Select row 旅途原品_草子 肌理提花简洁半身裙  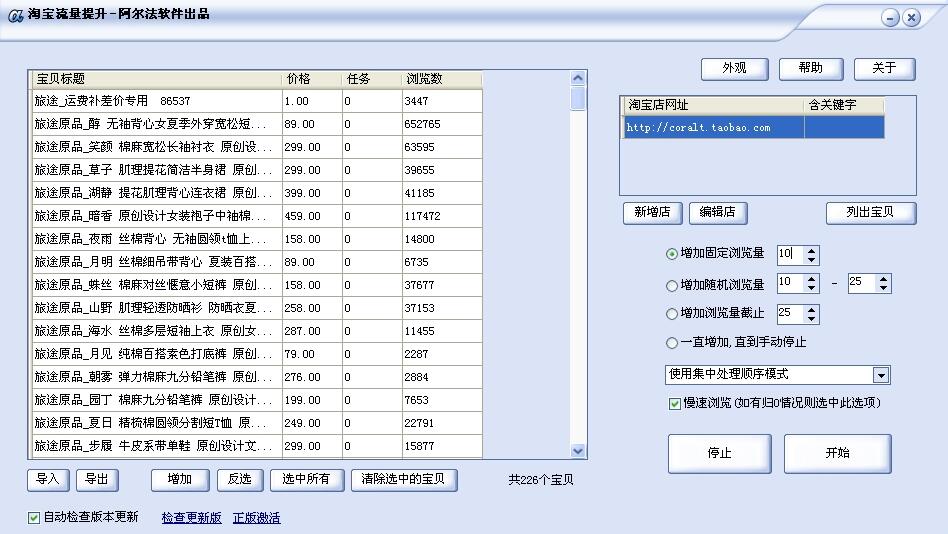256,170
